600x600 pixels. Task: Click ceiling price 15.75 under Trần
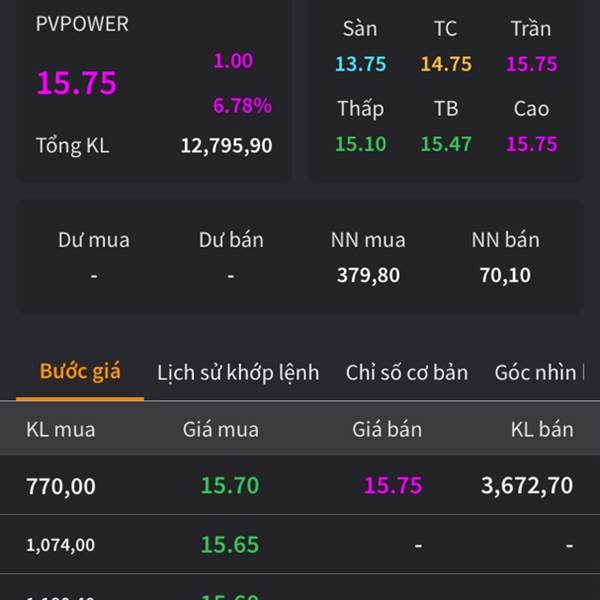coord(532,64)
